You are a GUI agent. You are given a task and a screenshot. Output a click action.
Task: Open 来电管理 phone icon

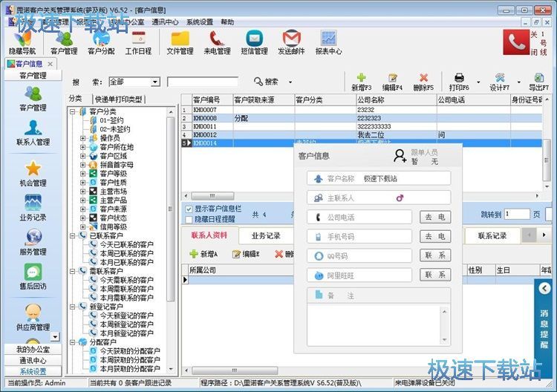pos(217,43)
